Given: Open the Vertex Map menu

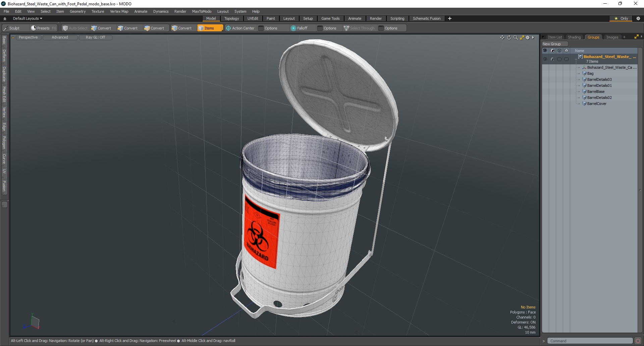Looking at the screenshot, I should point(119,11).
